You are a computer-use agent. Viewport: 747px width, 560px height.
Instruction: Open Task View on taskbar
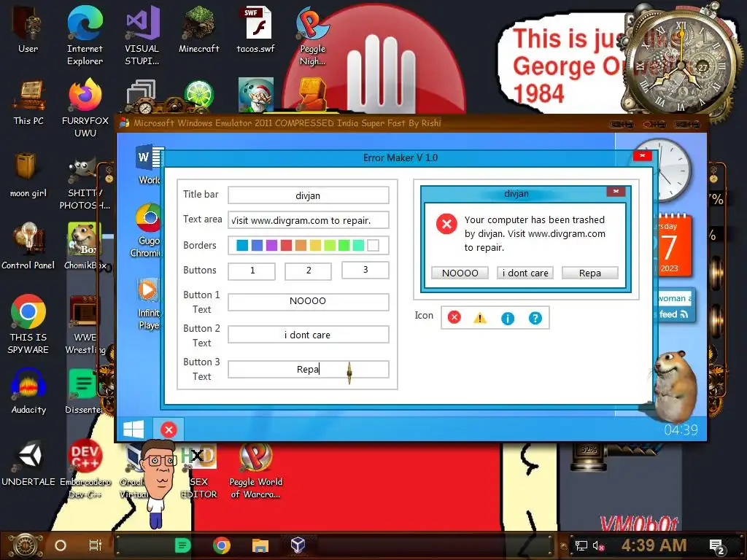pos(96,545)
